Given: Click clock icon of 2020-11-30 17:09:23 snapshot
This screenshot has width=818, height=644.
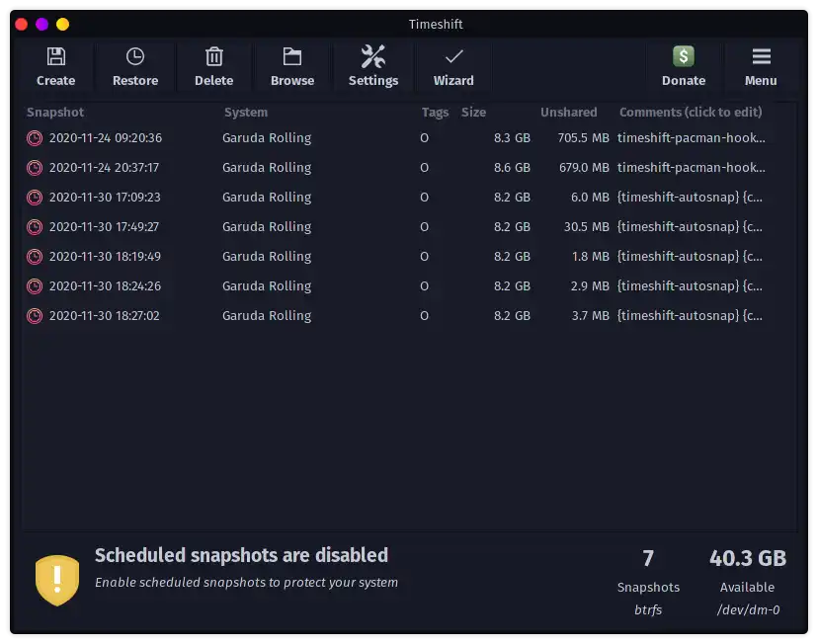Looking at the screenshot, I should pos(35,198).
